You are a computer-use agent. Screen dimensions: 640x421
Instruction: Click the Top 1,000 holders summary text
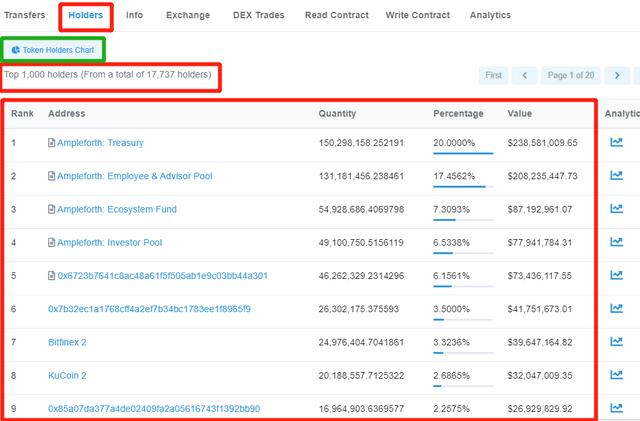point(108,75)
